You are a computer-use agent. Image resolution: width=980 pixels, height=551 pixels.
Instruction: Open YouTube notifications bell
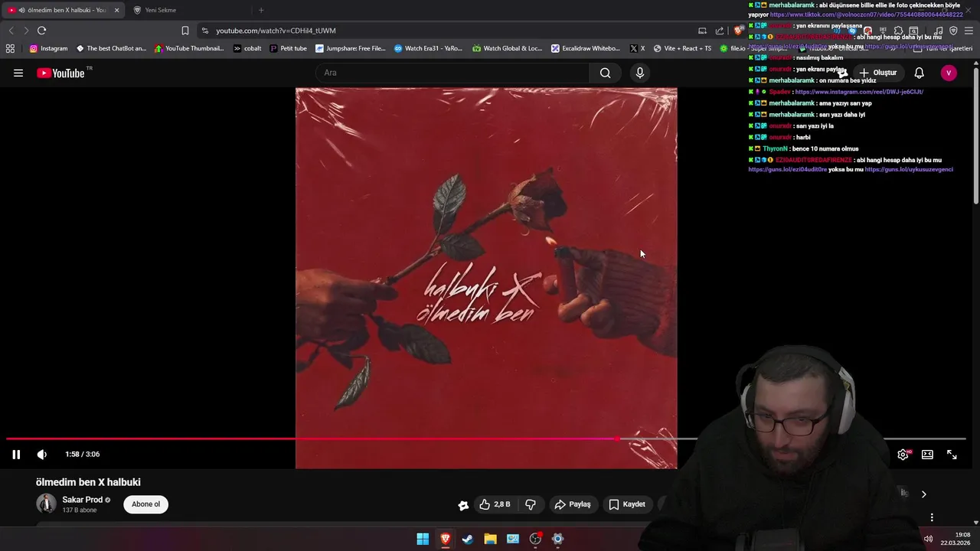tap(919, 73)
